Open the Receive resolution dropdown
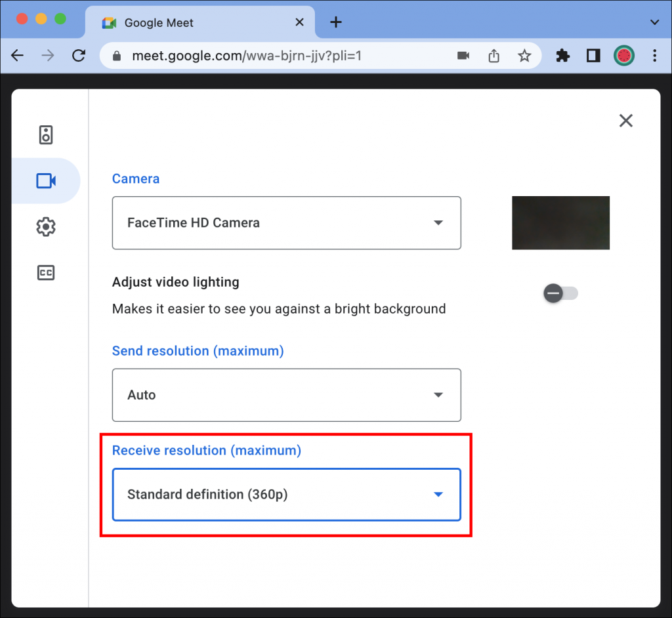 pos(286,495)
